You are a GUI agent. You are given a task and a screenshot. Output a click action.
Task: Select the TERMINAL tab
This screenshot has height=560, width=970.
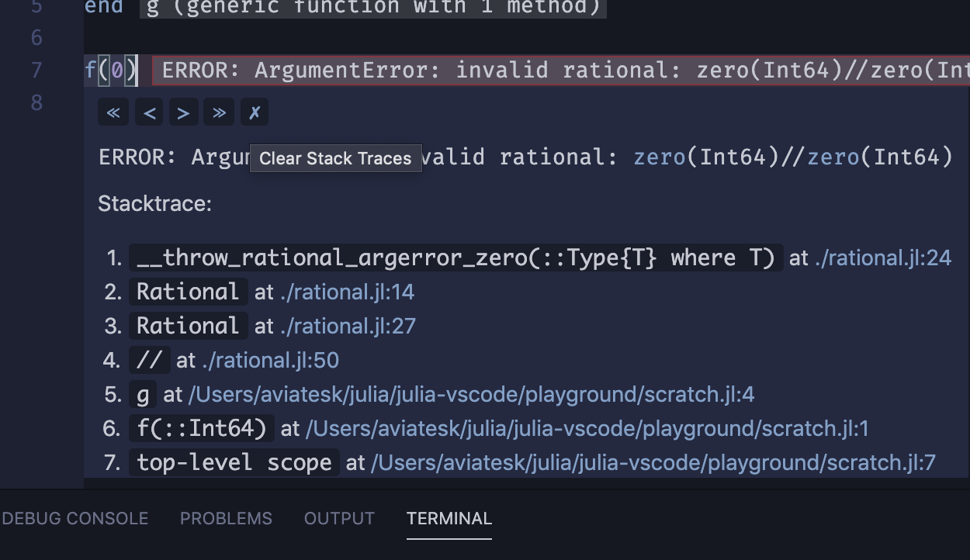(449, 518)
